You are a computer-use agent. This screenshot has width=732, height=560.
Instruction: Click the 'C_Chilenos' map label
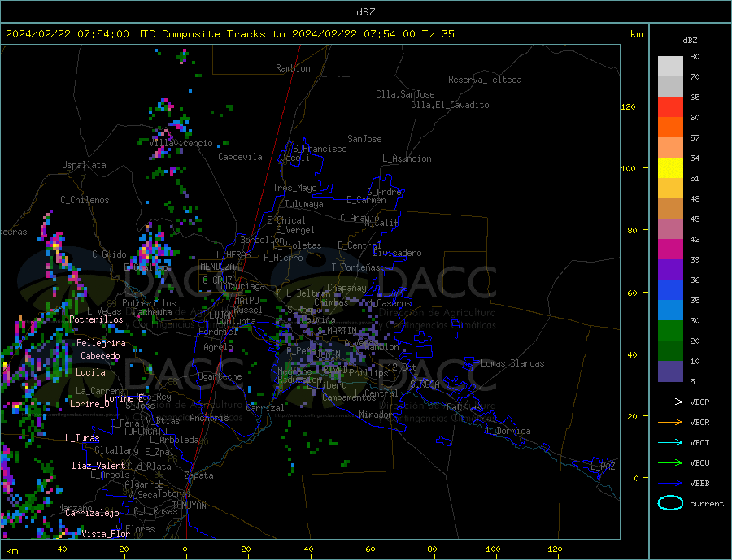click(85, 200)
